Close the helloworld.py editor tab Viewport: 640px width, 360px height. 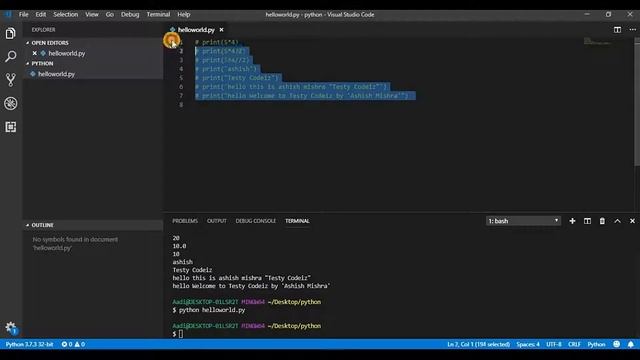coord(221,30)
